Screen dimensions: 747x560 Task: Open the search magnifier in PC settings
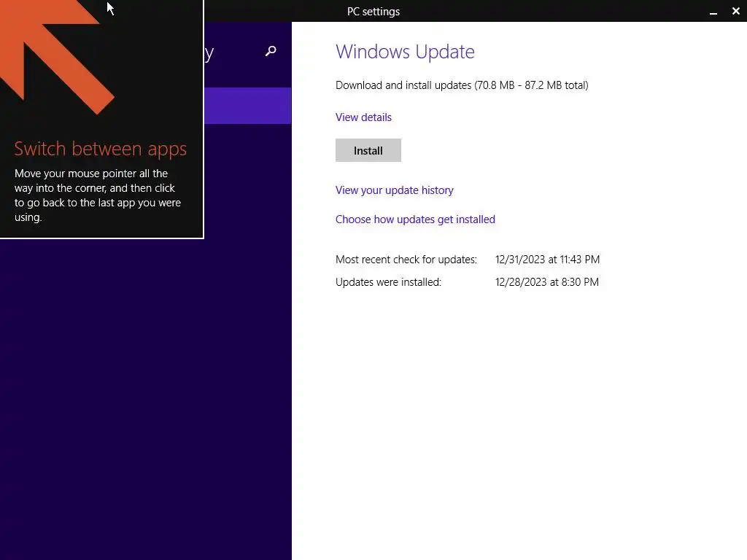(x=271, y=51)
